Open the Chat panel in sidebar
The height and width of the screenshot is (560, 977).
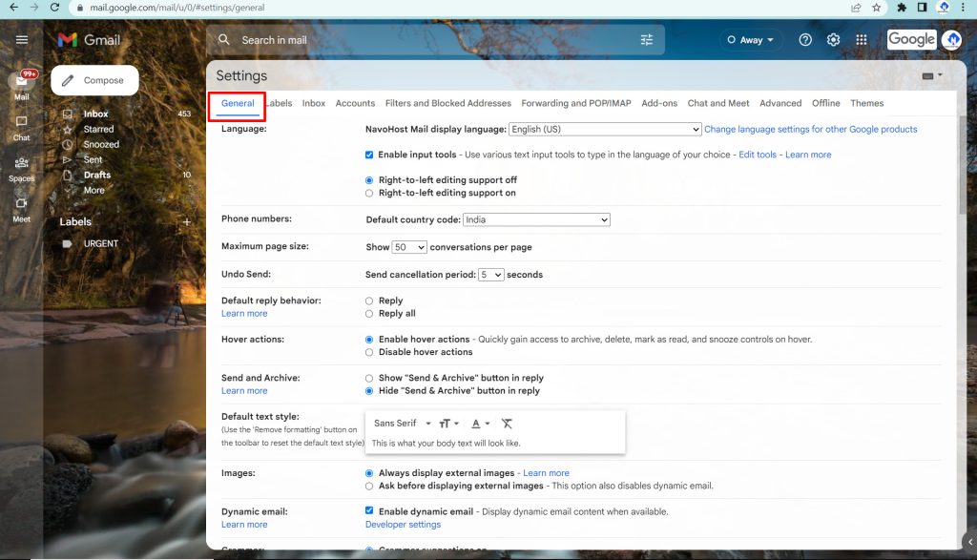[21, 129]
